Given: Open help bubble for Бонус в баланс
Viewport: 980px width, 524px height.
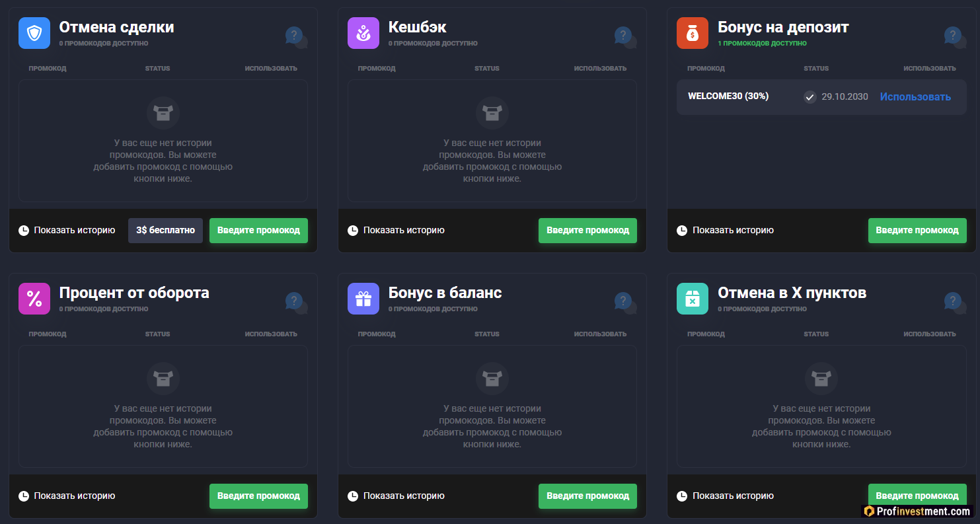Looking at the screenshot, I should (624, 301).
